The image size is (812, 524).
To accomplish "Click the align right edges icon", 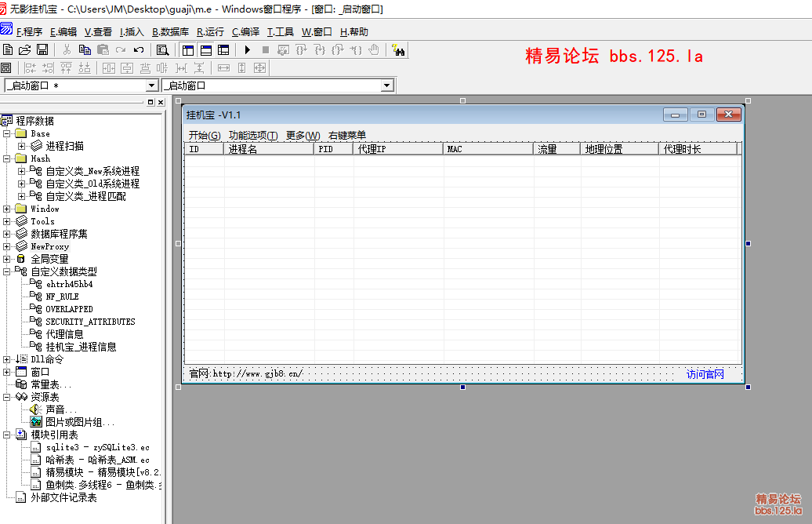I will [x=48, y=68].
